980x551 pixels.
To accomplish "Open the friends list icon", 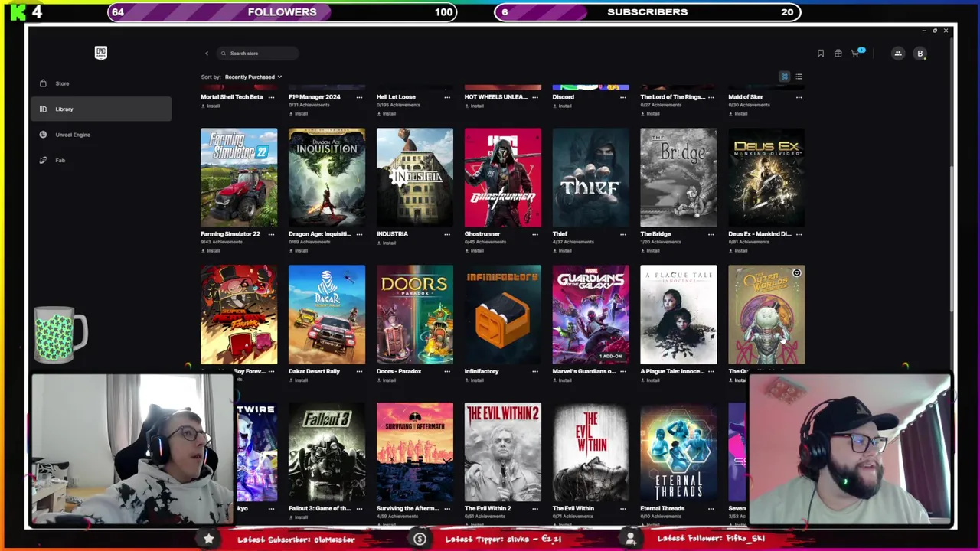I will [x=898, y=53].
